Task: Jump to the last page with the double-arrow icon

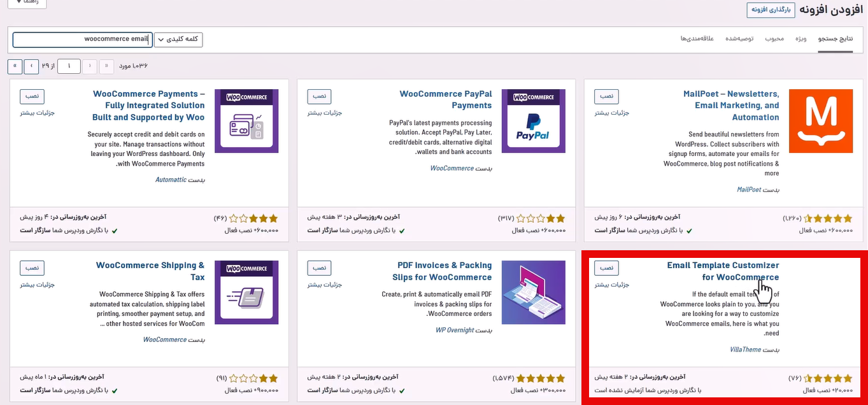Action: (15, 66)
